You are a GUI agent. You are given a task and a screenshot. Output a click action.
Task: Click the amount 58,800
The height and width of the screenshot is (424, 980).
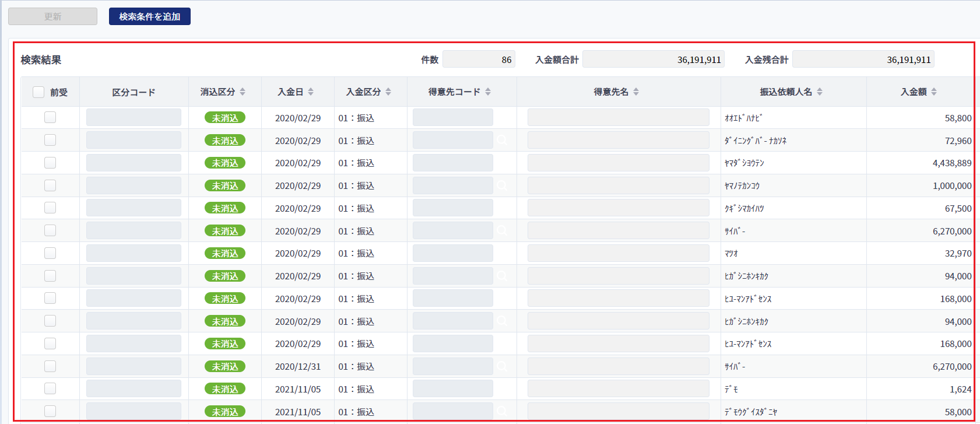pyautogui.click(x=958, y=118)
